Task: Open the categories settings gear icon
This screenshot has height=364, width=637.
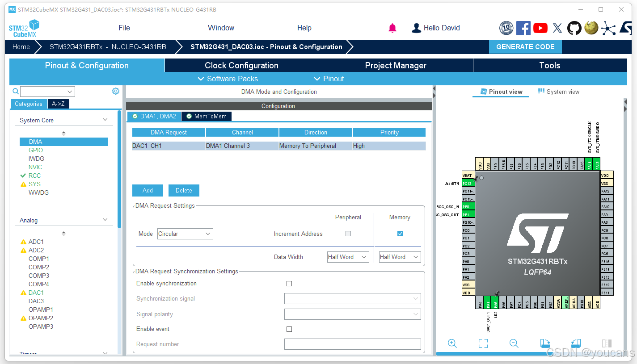Action: pyautogui.click(x=116, y=91)
